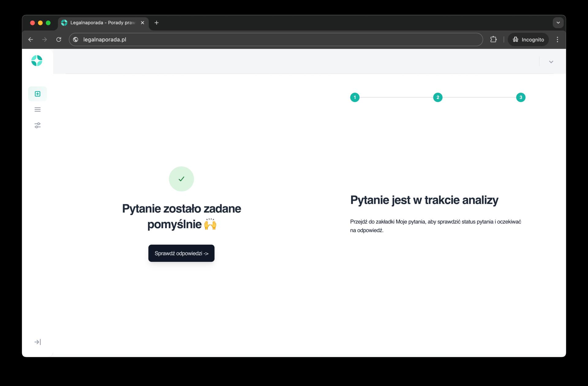Viewport: 588px width, 386px height.
Task: Open browser extensions puzzle icon
Action: tap(493, 39)
